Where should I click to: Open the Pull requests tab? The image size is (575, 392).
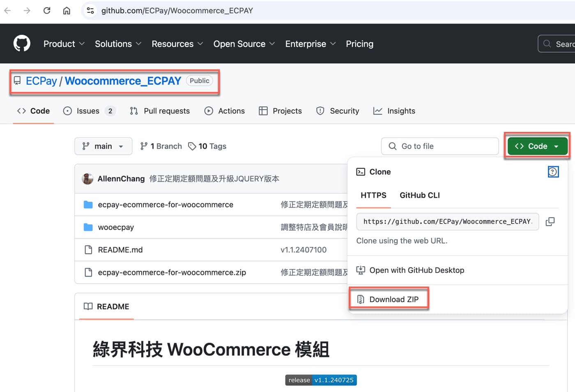click(x=160, y=111)
